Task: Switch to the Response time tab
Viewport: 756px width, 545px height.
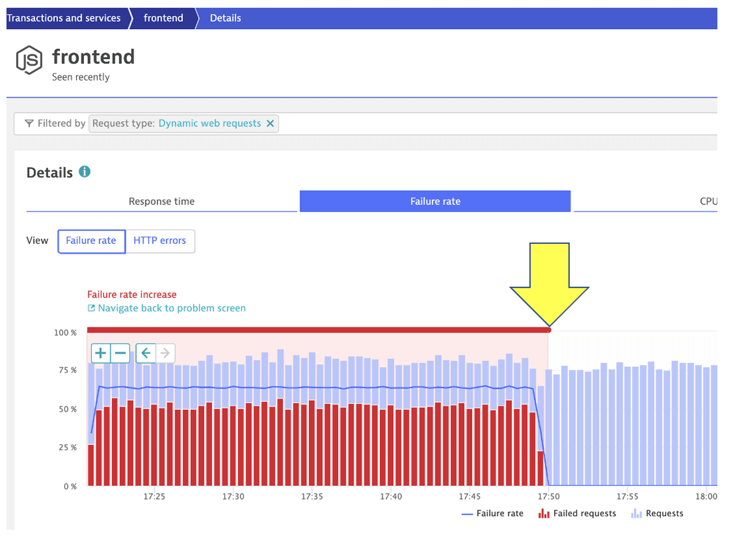Action: click(x=161, y=201)
